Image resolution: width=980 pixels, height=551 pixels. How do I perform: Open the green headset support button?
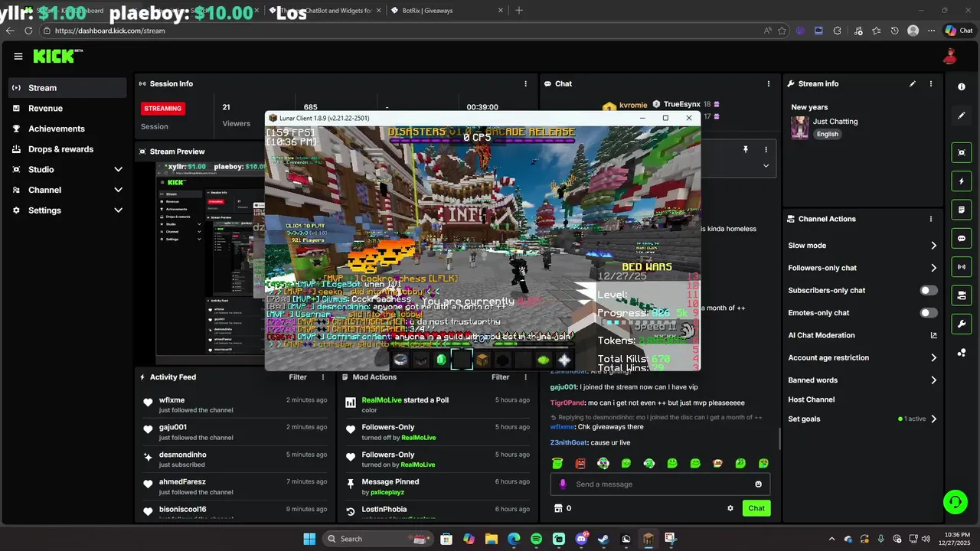(955, 502)
